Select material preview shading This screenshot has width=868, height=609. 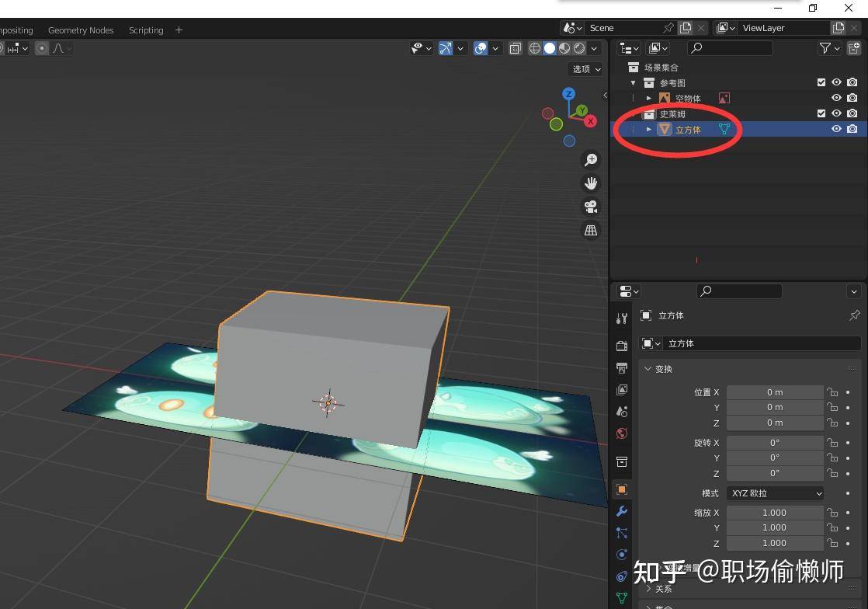tap(564, 48)
